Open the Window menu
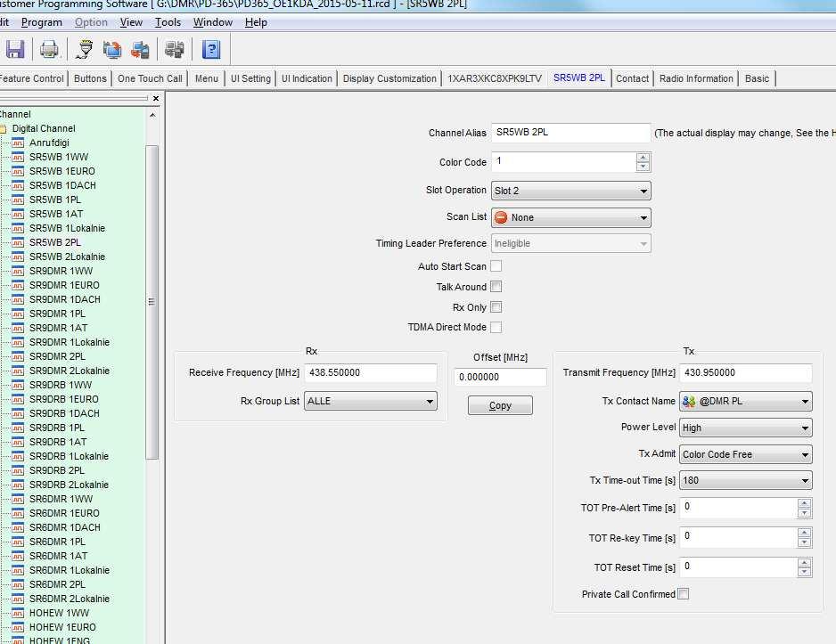The width and height of the screenshot is (836, 644). 213,22
